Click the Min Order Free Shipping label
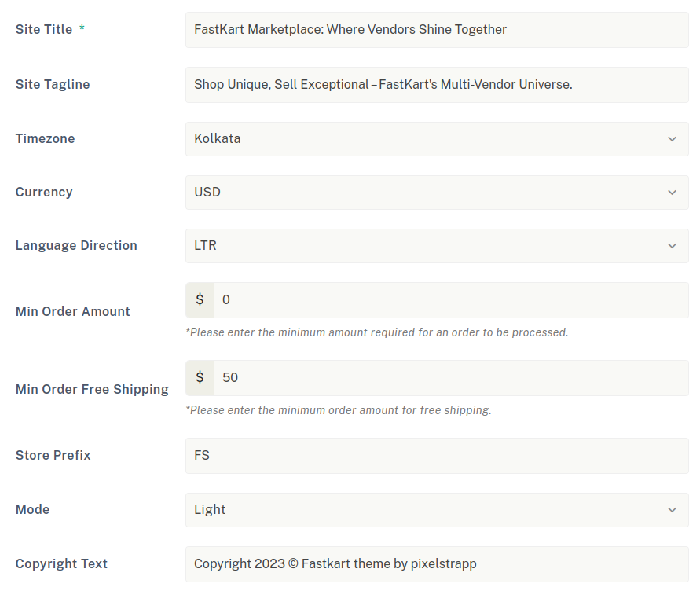This screenshot has width=700, height=602. click(92, 390)
